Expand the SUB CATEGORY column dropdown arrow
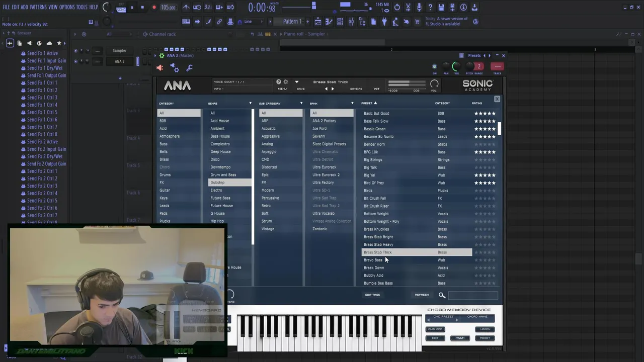The width and height of the screenshot is (644, 362). (x=301, y=103)
